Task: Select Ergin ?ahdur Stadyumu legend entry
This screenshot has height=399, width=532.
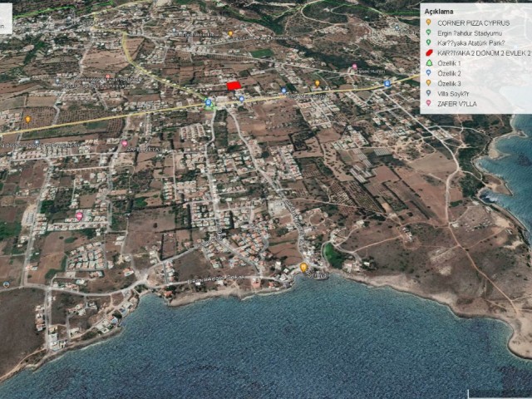Action: click(x=470, y=33)
